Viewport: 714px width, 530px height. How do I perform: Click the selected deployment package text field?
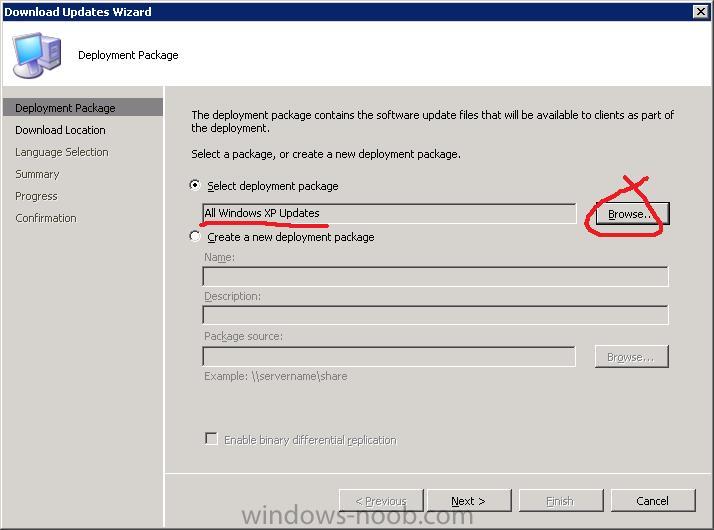(389, 213)
